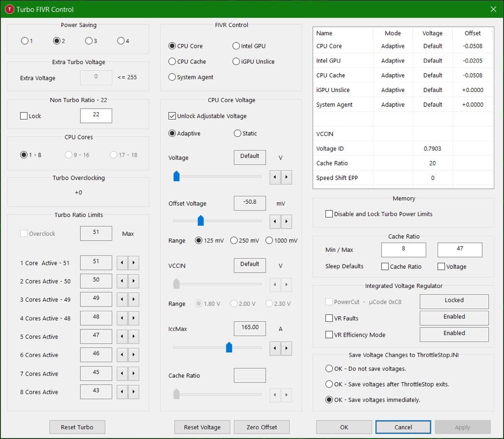This screenshot has width=504, height=439.
Task: Click the CPU Core Voltage slider handle
Action: (177, 176)
